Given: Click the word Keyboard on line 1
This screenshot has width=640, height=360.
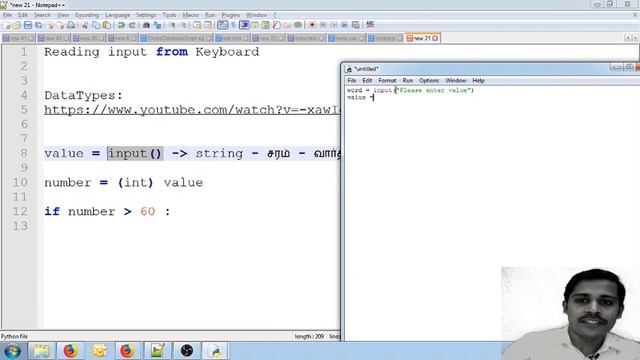Looking at the screenshot, I should [227, 52].
